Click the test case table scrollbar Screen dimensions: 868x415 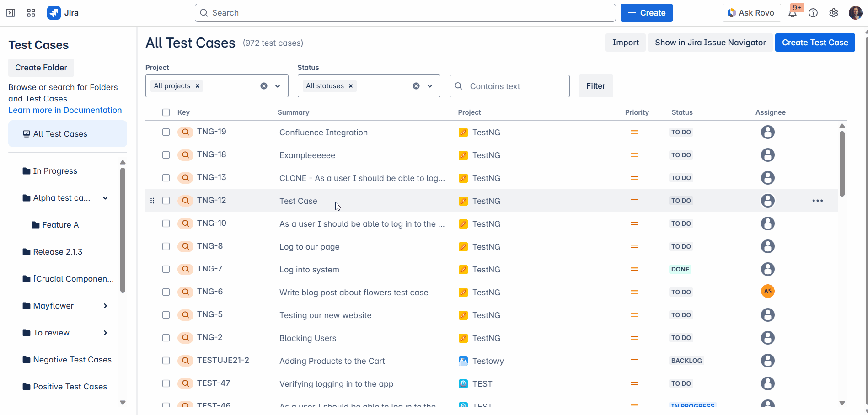[842, 164]
